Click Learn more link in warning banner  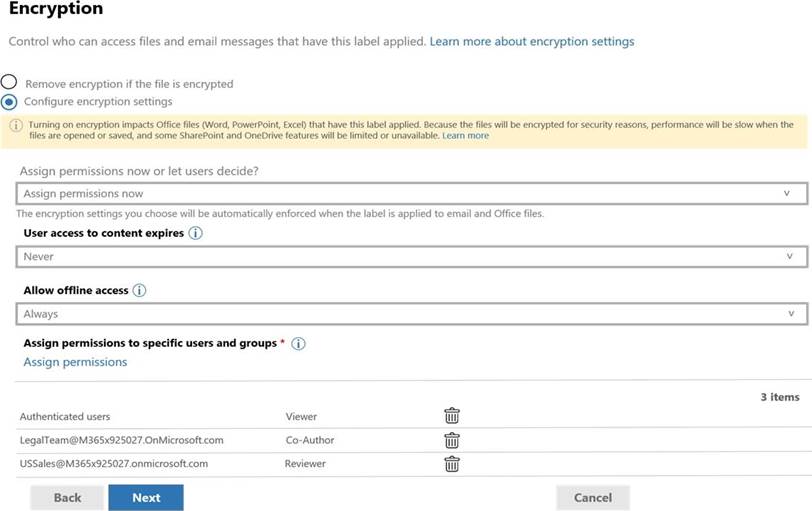[x=465, y=136]
